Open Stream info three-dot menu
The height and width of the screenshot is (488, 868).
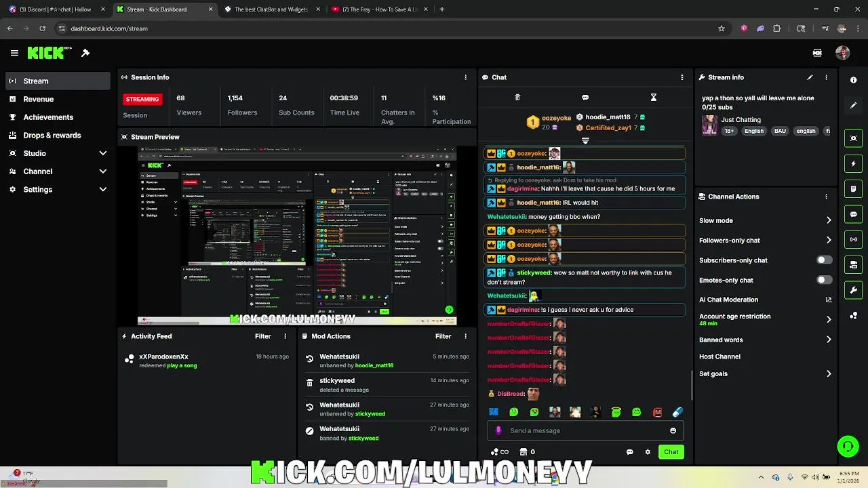coord(826,77)
